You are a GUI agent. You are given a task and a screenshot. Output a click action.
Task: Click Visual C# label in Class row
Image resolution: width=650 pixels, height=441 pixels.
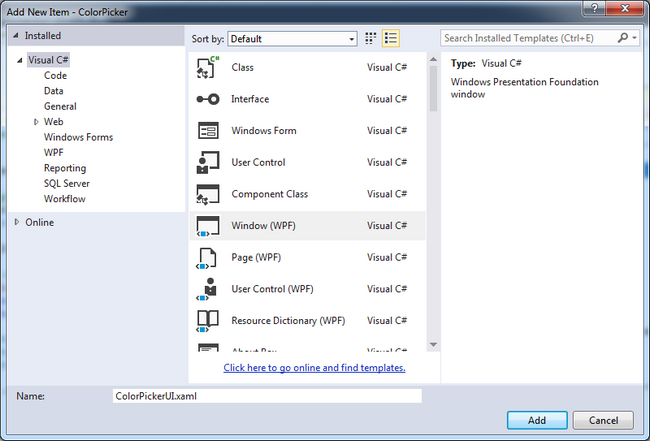(x=387, y=68)
